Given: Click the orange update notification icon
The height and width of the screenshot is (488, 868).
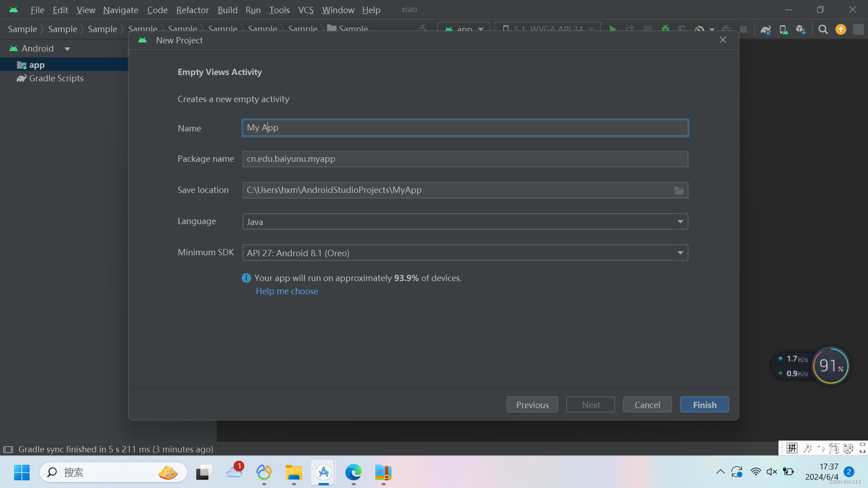Looking at the screenshot, I should coord(840,30).
